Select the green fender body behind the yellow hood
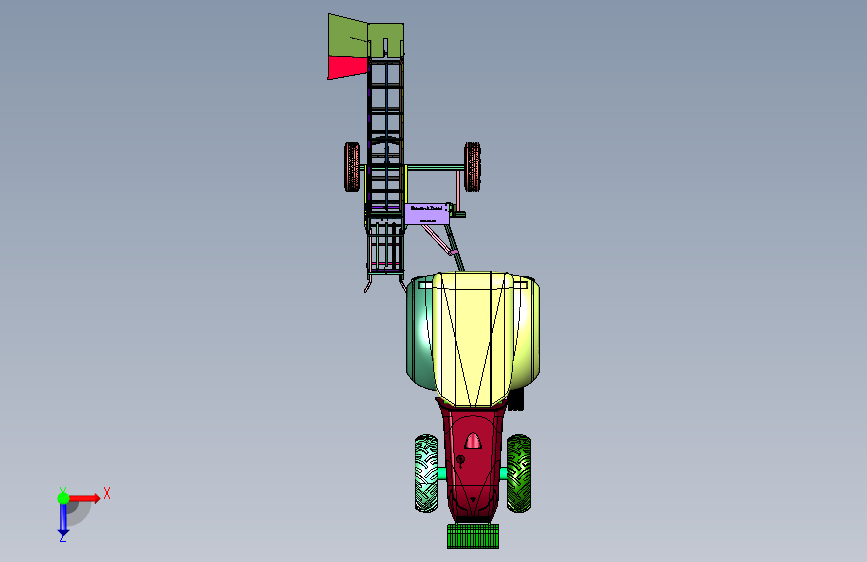This screenshot has height=562, width=867. click(419, 332)
